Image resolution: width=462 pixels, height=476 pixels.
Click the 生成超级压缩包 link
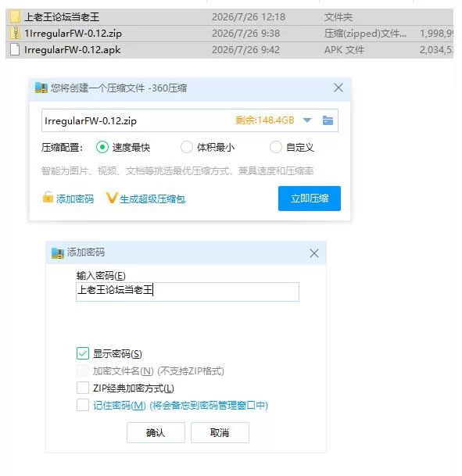pos(152,199)
